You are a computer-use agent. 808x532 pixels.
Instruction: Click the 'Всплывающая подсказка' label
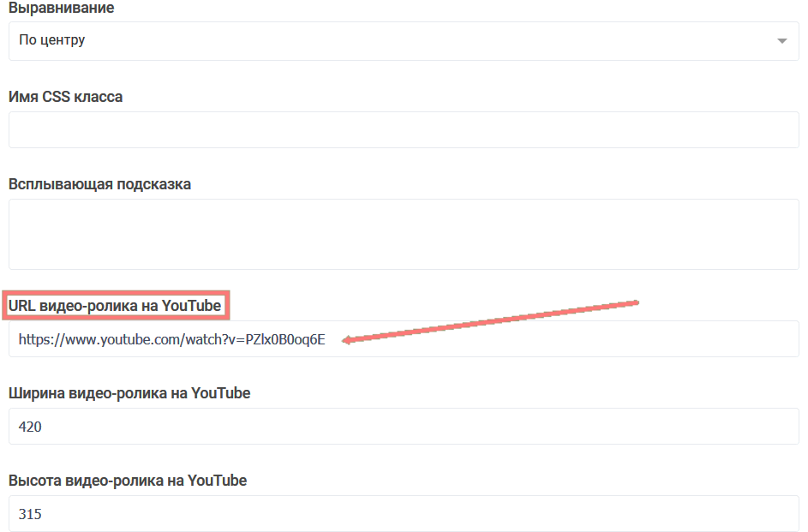pyautogui.click(x=99, y=184)
